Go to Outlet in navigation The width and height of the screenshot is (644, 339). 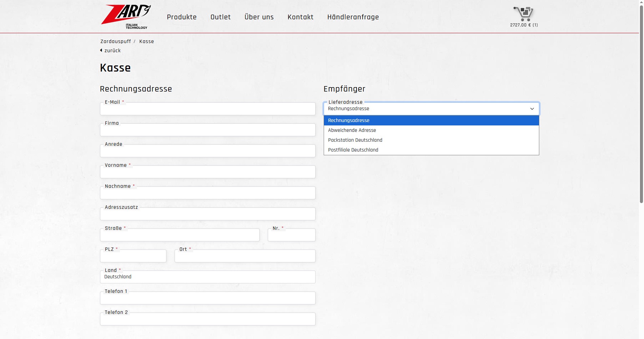coord(220,17)
